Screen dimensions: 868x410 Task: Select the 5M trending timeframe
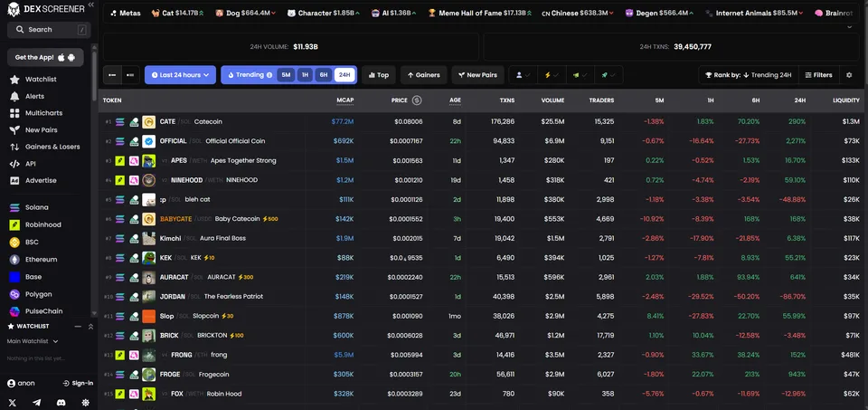(x=286, y=75)
